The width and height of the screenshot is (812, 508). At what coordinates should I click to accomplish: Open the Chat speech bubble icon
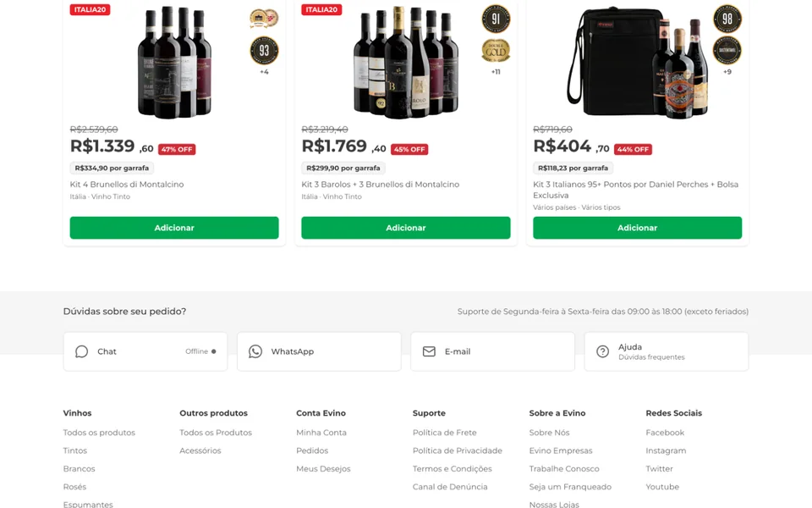[81, 351]
